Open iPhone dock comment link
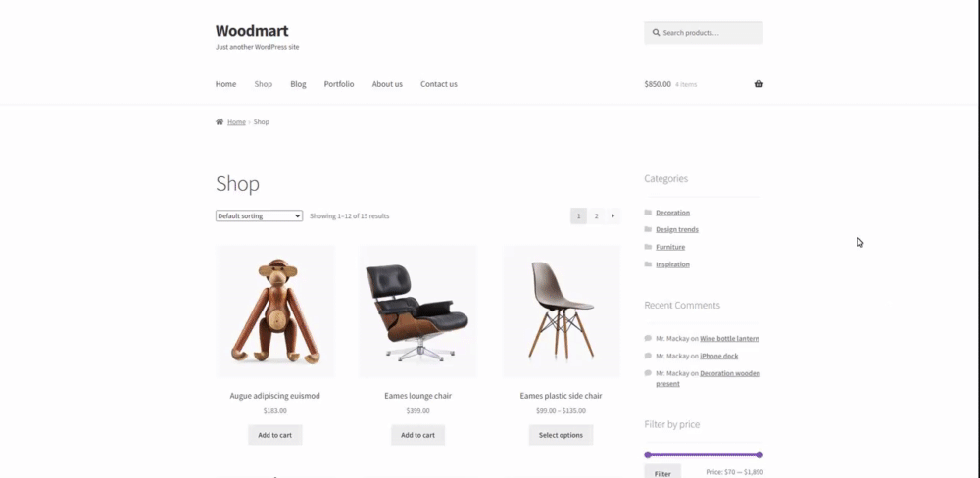980x478 pixels. click(x=718, y=356)
